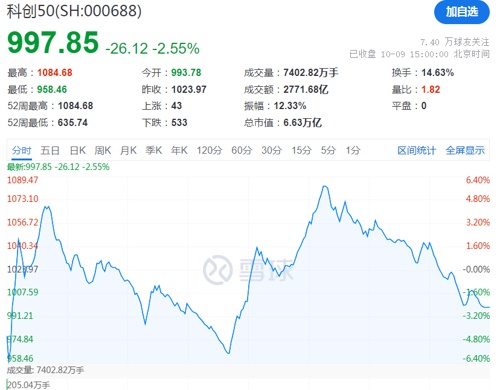
Task: Switch to 周K chart view
Action: (x=103, y=151)
